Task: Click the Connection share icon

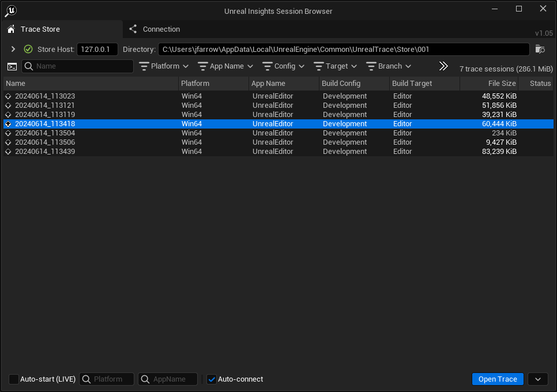Action: click(133, 29)
